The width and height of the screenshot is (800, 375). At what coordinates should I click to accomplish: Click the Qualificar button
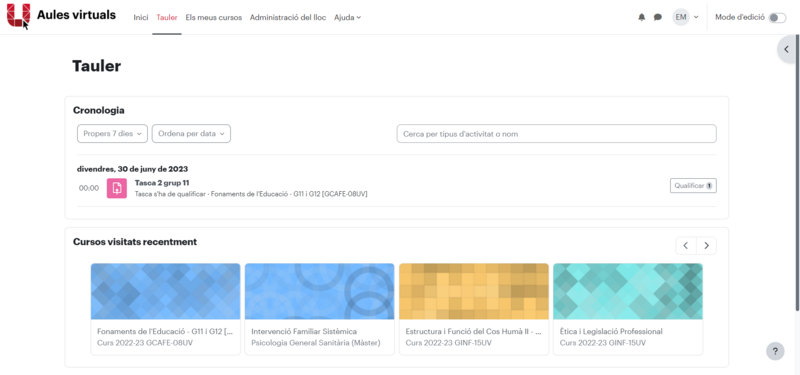[x=693, y=186]
